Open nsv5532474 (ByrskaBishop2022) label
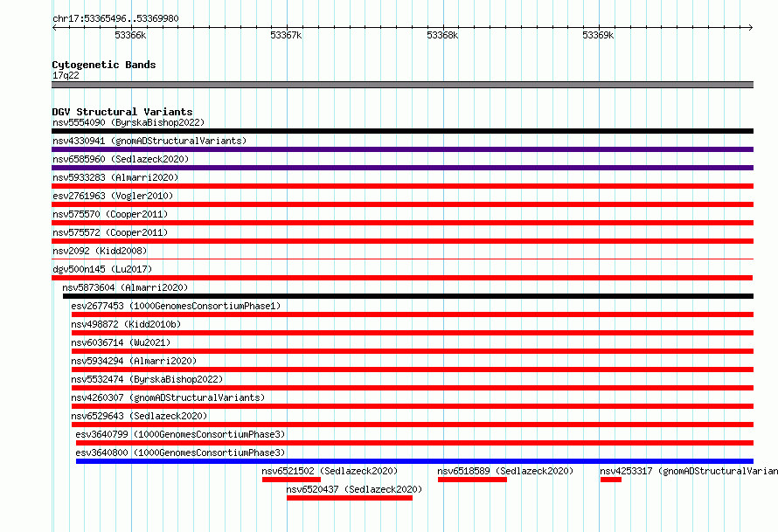 [x=147, y=379]
